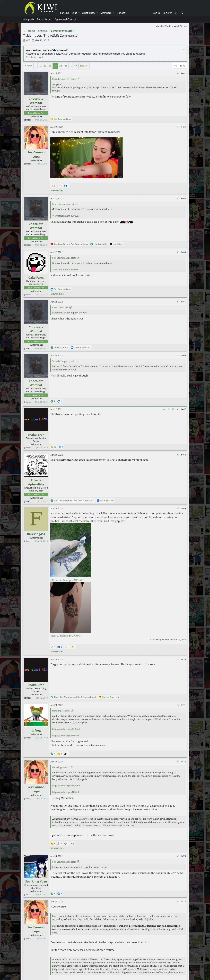Expand the What's new dropdown arrow
Viewport: 210px width, 980px height.
point(97,13)
